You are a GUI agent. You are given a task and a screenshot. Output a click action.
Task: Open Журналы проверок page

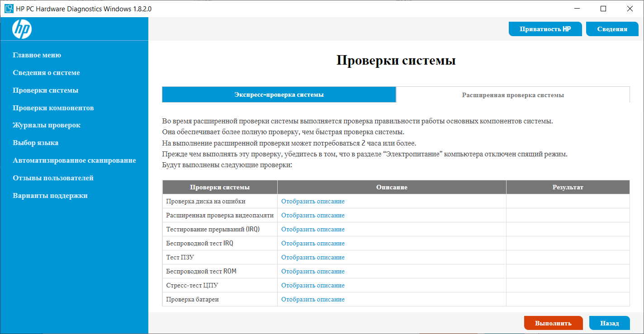[x=47, y=125]
